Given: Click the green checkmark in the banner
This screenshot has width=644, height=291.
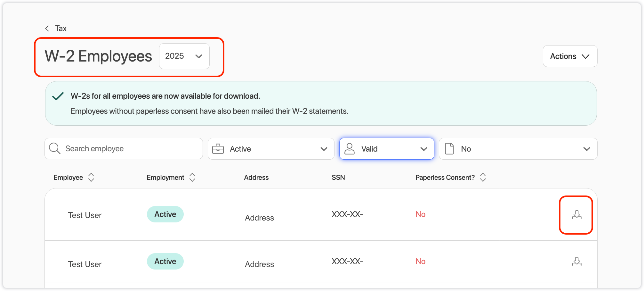Looking at the screenshot, I should pos(58,96).
